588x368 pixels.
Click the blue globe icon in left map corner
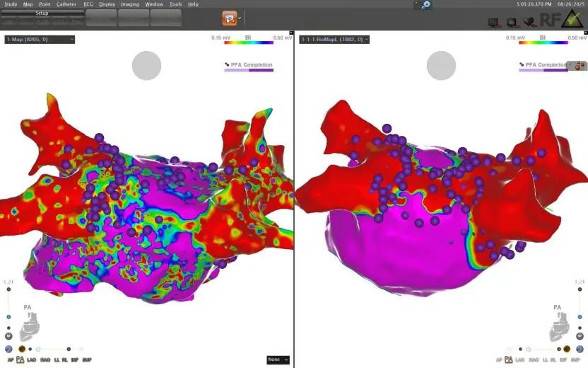pos(8,349)
